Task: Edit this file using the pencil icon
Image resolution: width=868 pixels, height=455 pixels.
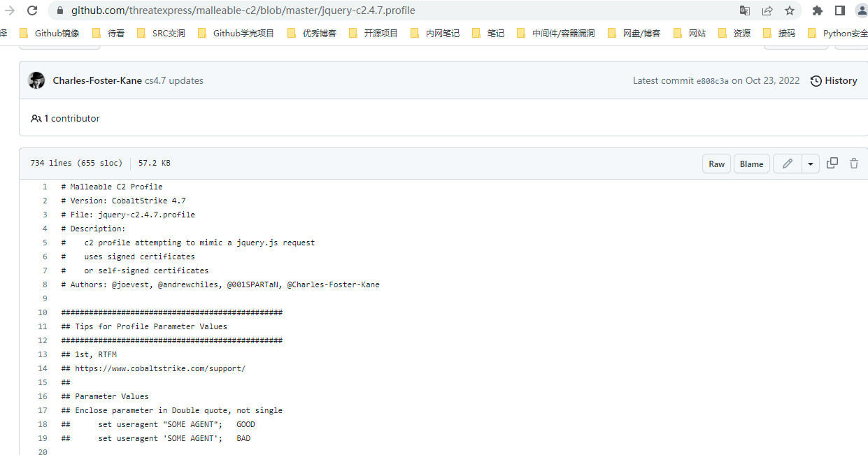Action: (x=788, y=164)
